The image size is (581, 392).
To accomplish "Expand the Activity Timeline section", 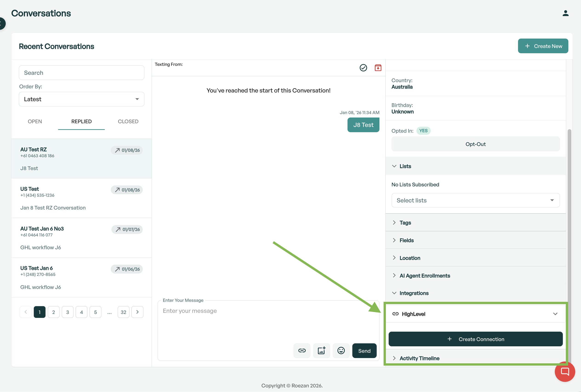I will click(419, 358).
